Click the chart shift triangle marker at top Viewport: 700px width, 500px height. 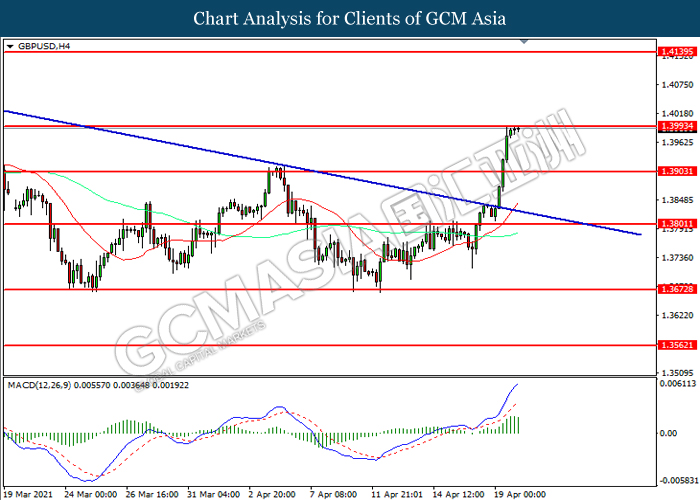click(525, 42)
